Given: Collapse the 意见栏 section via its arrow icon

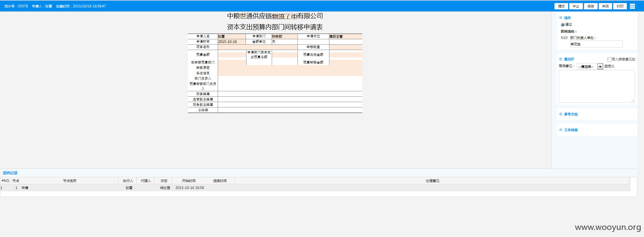Looking at the screenshot, I should (x=560, y=59).
